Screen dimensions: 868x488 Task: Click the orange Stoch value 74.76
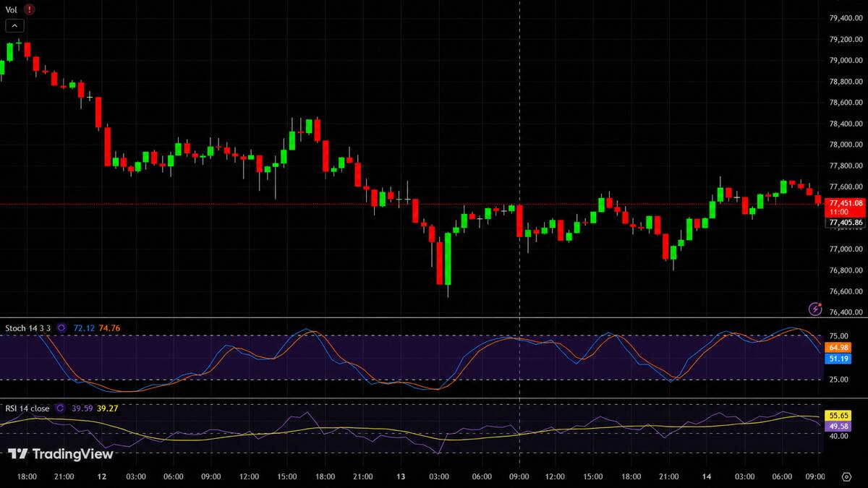coord(109,328)
